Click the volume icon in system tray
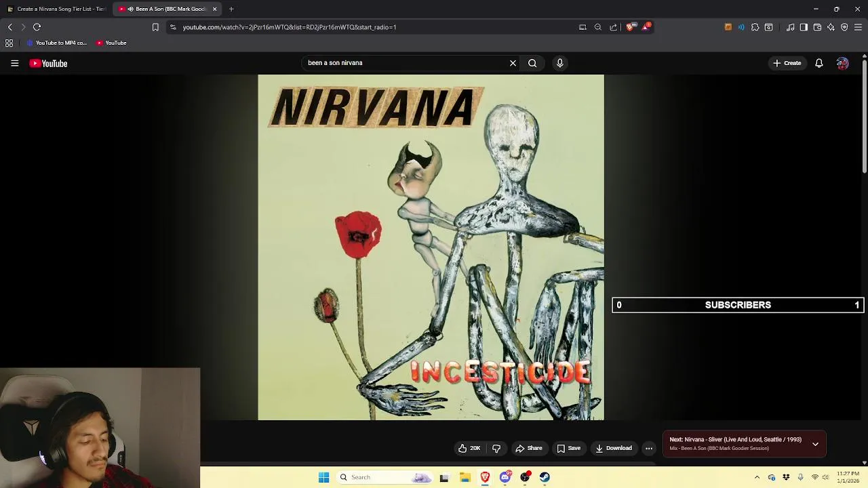Image resolution: width=868 pixels, height=488 pixels. pos(825,477)
